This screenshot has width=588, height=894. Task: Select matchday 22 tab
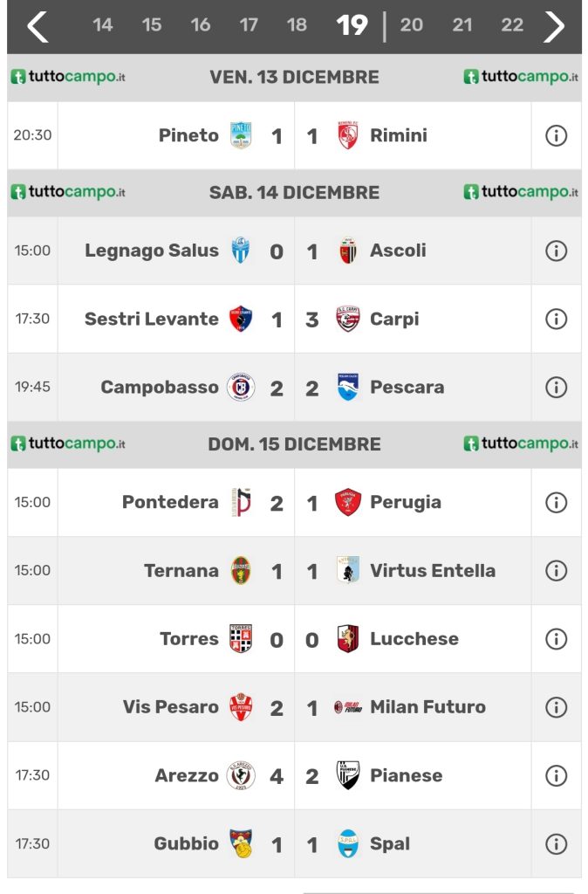(512, 25)
